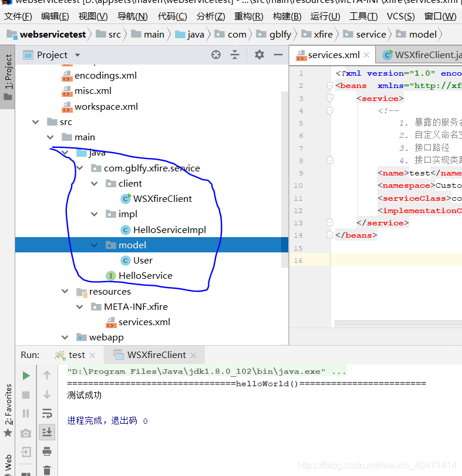Viewport: 462px width, 476px height.
Task: Clear console with the trash icon
Action: pyautogui.click(x=47, y=470)
